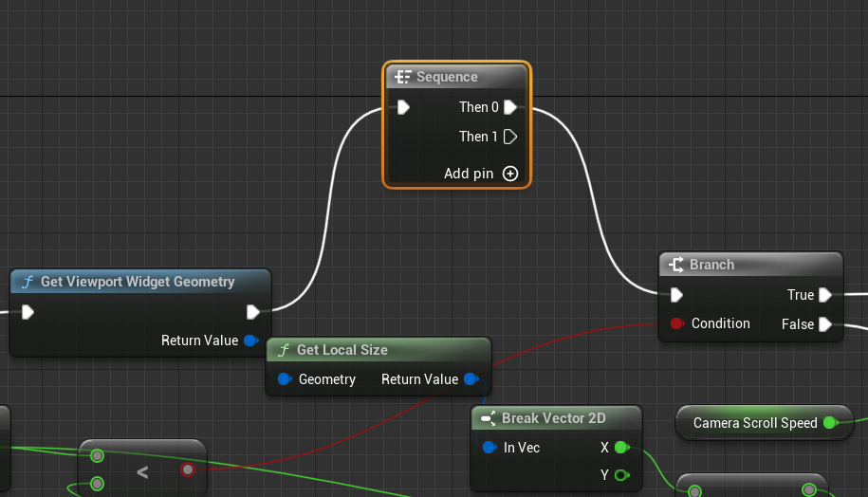This screenshot has height=497, width=868.
Task: Select the Break Vector 2D node title
Action: pyautogui.click(x=554, y=418)
